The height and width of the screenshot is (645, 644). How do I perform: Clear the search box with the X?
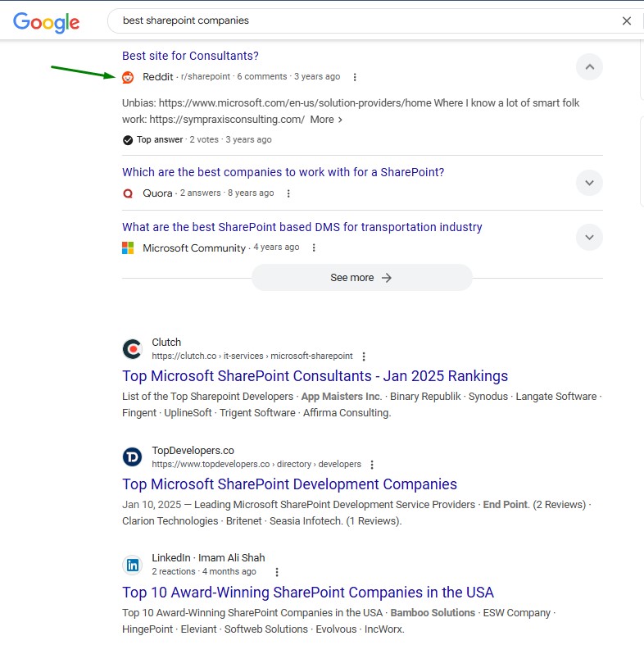[626, 21]
